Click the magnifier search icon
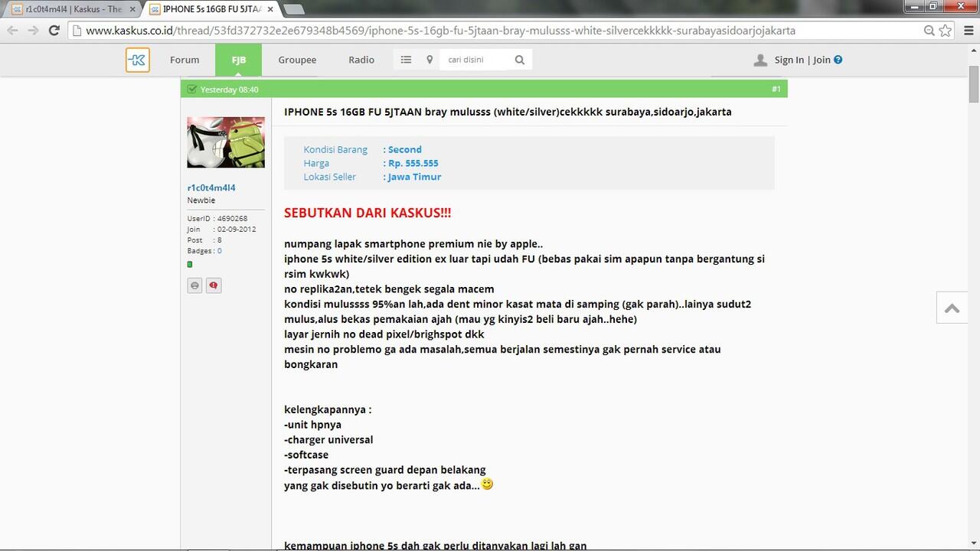The height and width of the screenshot is (551, 980). [520, 60]
